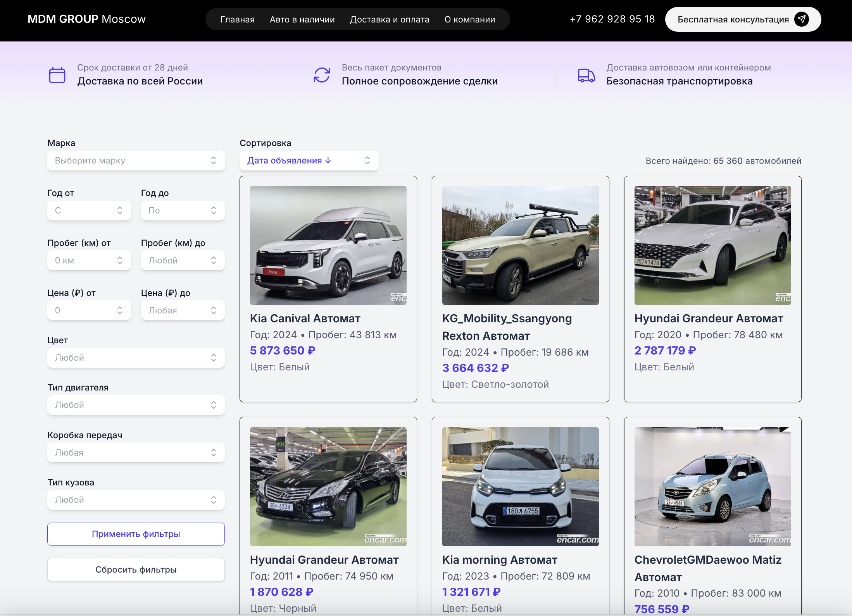Click the MDM GROUP Moscow logo

click(x=86, y=19)
